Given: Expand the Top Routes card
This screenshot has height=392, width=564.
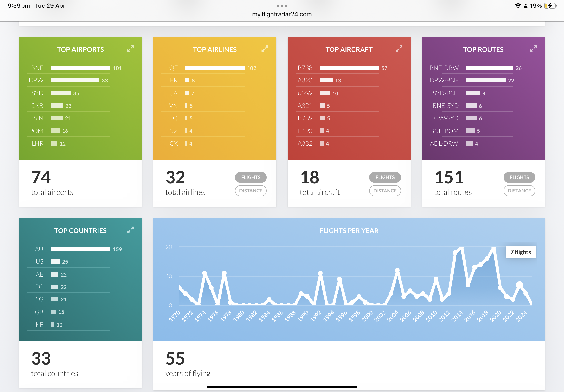Looking at the screenshot, I should click(533, 49).
